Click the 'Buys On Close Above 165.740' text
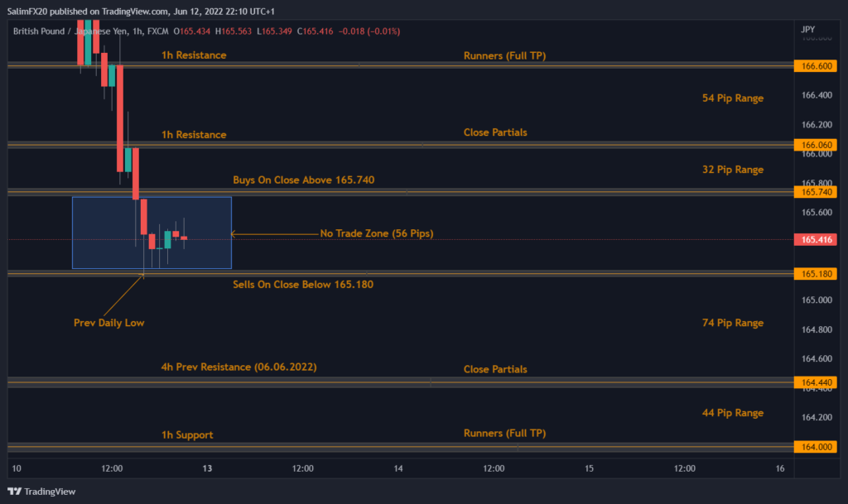This screenshot has height=504, width=848. (309, 180)
